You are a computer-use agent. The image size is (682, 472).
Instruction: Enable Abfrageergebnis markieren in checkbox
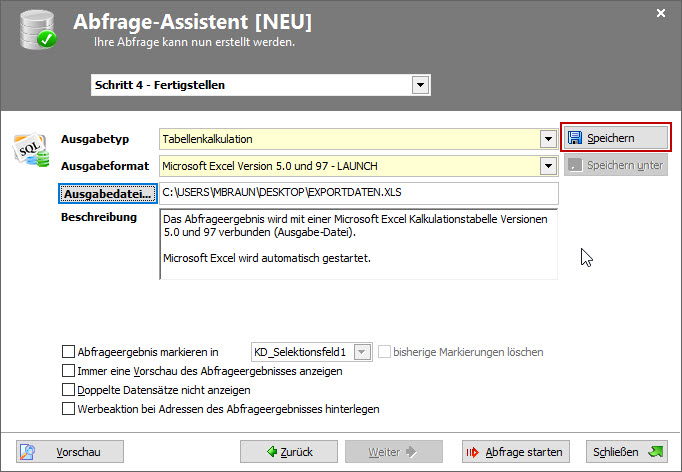pyautogui.click(x=69, y=352)
